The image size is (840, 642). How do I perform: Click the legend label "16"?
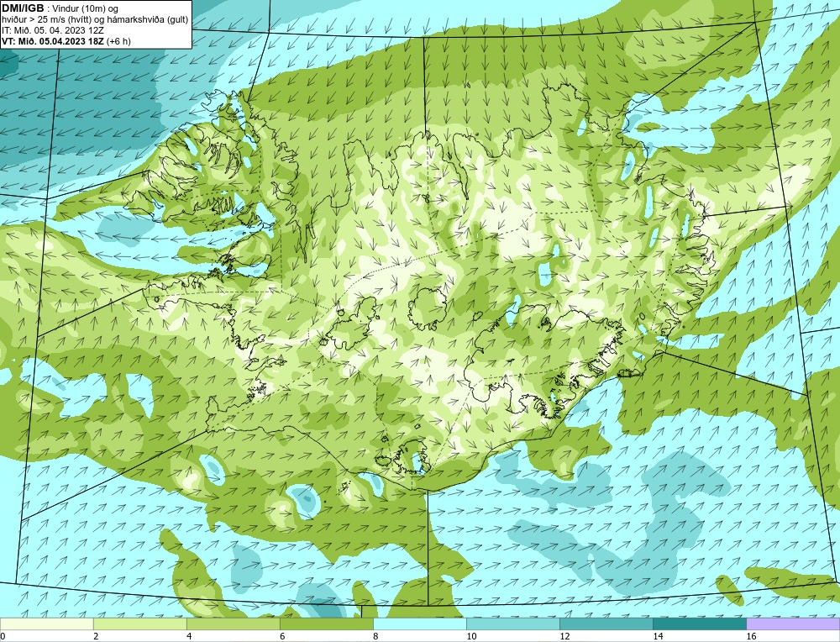click(x=750, y=636)
